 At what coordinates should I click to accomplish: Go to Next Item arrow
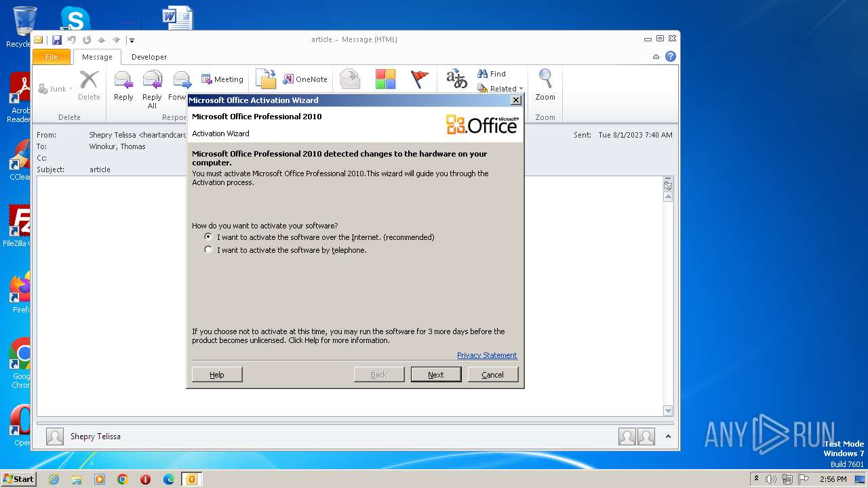(116, 40)
